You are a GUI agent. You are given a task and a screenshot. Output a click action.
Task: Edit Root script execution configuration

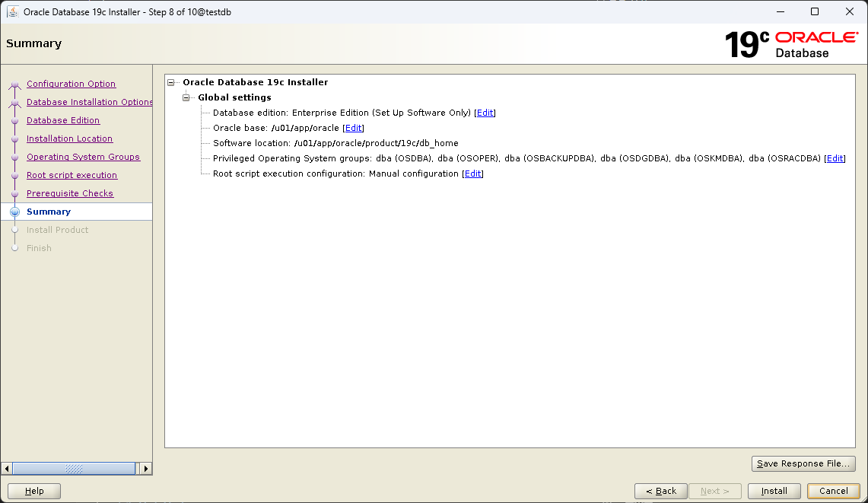pos(472,174)
